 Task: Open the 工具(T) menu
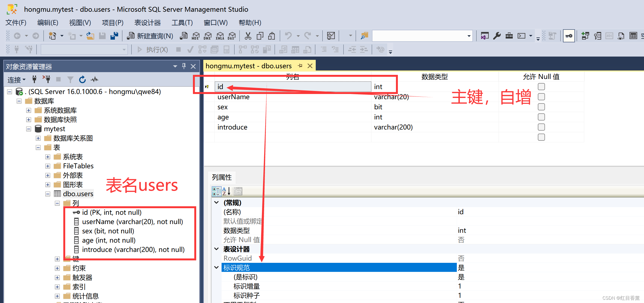click(182, 23)
